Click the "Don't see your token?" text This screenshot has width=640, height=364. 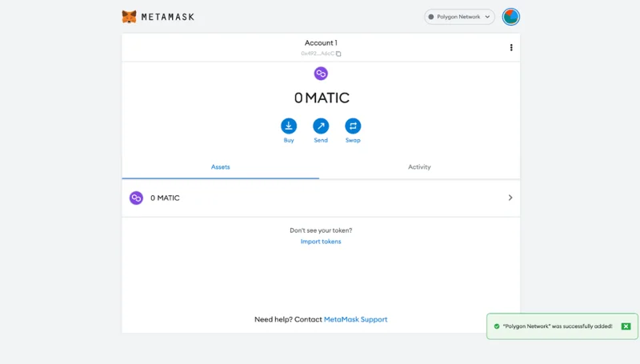coord(321,230)
